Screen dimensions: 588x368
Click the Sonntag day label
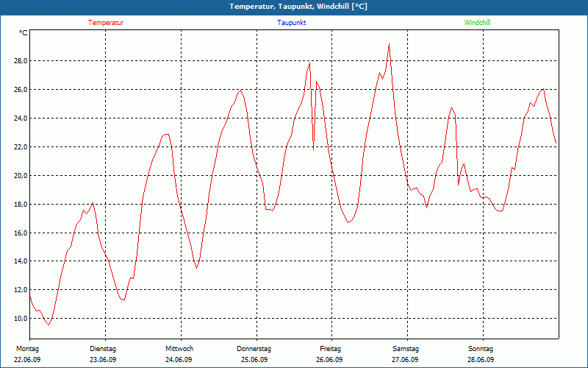point(481,349)
